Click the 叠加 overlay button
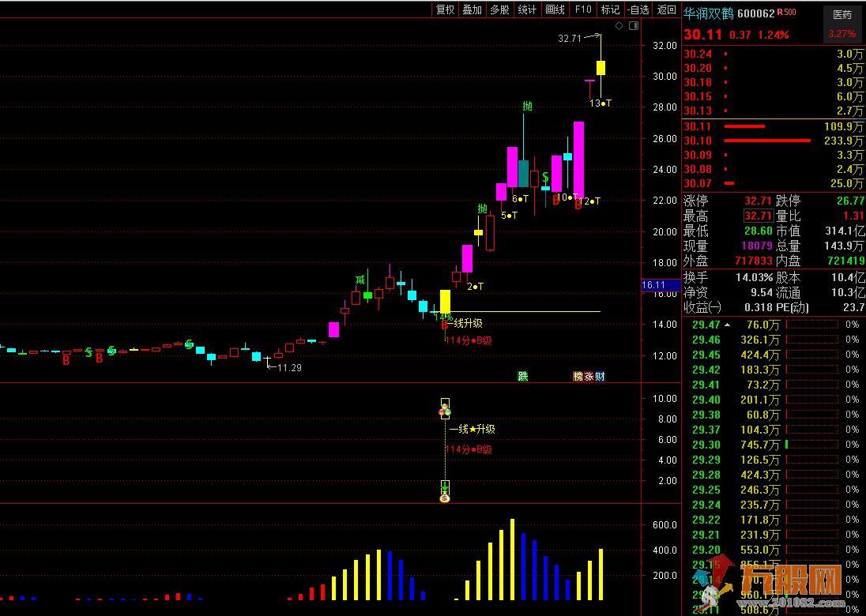This screenshot has height=616, width=866. (x=473, y=9)
